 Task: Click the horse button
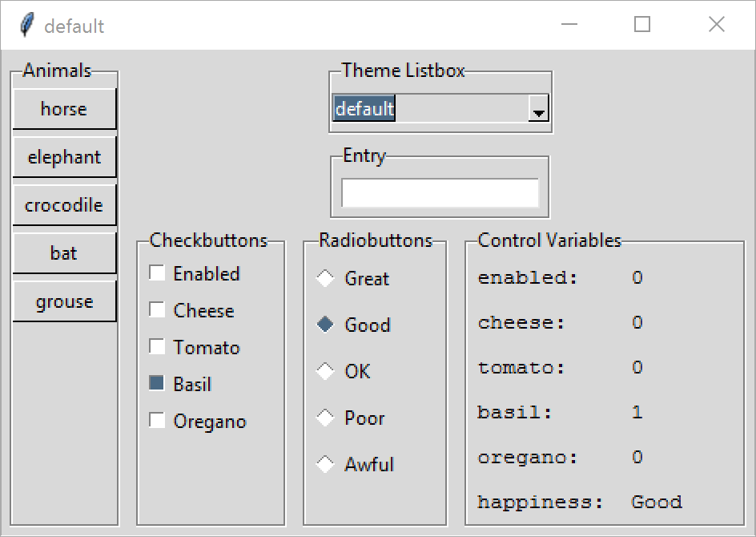click(64, 109)
